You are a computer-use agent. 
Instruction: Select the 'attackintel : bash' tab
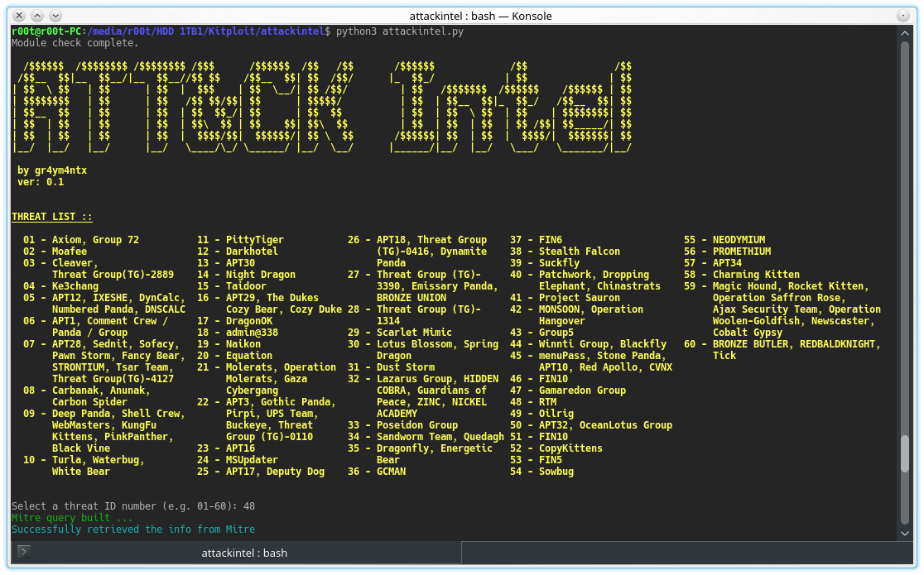pyautogui.click(x=243, y=553)
